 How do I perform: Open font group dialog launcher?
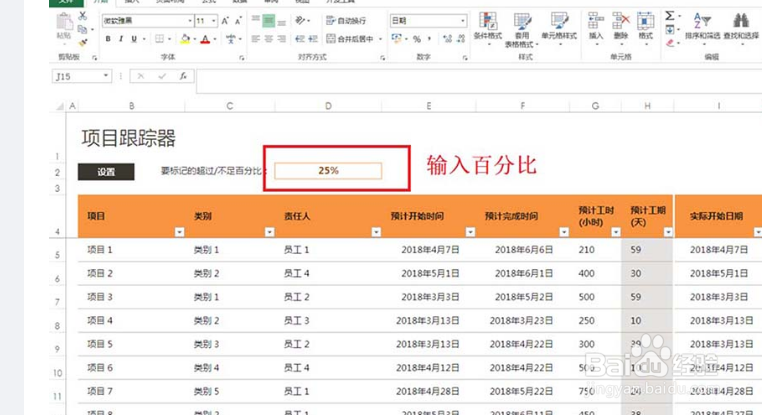point(242,58)
